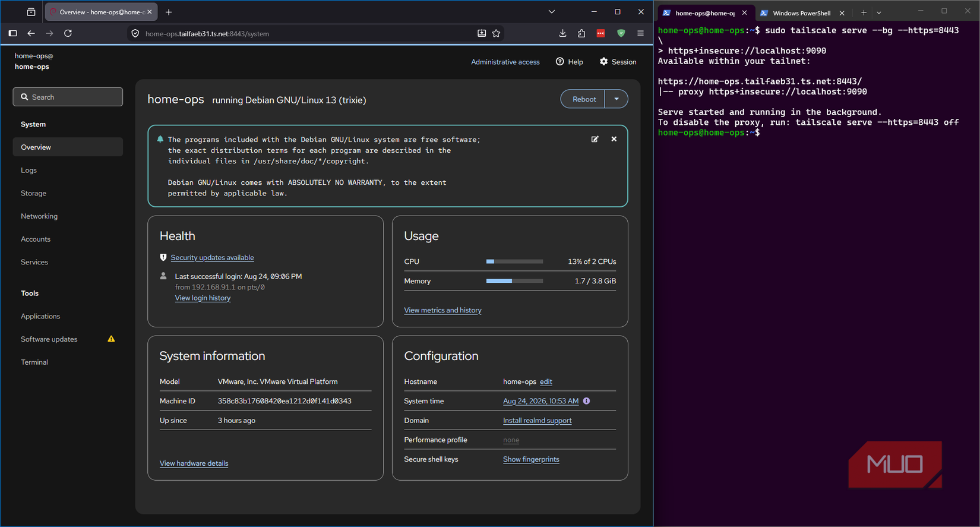The image size is (980, 527).
Task: Click the user icon beside last login
Action: pyautogui.click(x=163, y=276)
